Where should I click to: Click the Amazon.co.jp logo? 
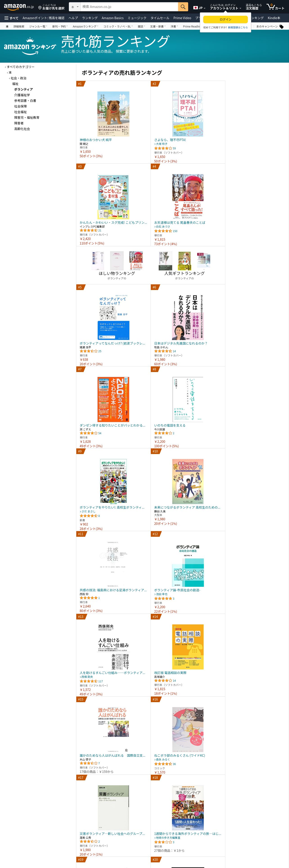coord(19,7)
